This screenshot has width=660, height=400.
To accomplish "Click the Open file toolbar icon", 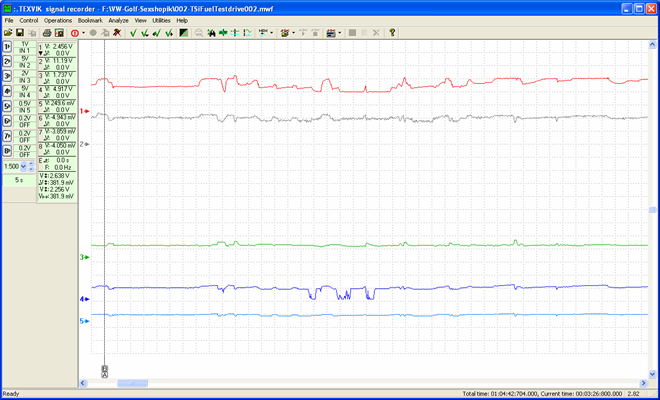I will [8, 33].
